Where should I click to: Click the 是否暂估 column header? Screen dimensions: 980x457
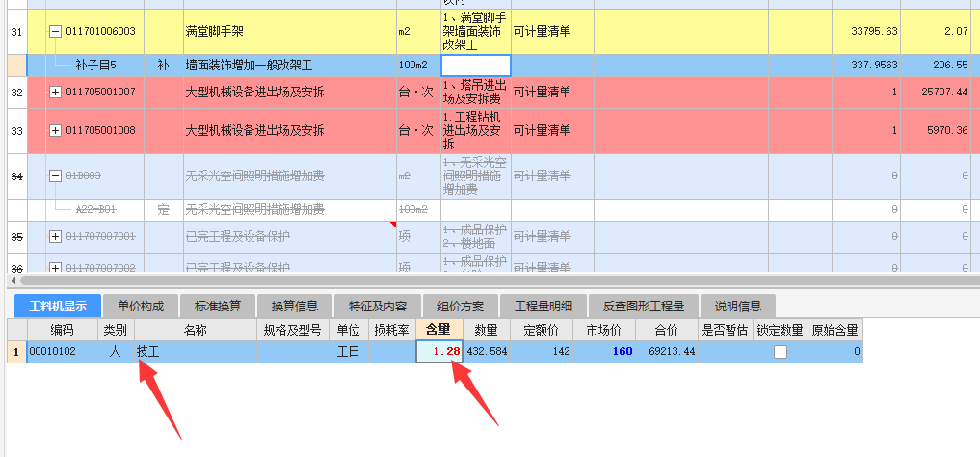click(725, 330)
